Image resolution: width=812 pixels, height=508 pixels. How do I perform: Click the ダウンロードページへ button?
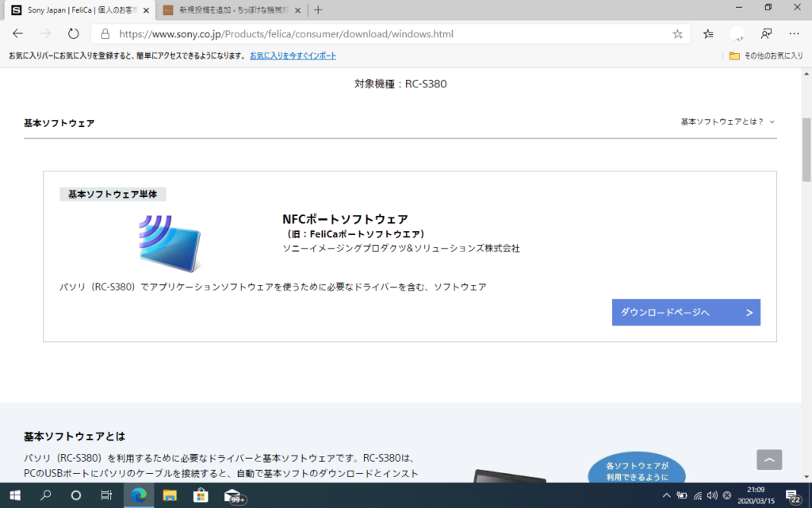[686, 312]
